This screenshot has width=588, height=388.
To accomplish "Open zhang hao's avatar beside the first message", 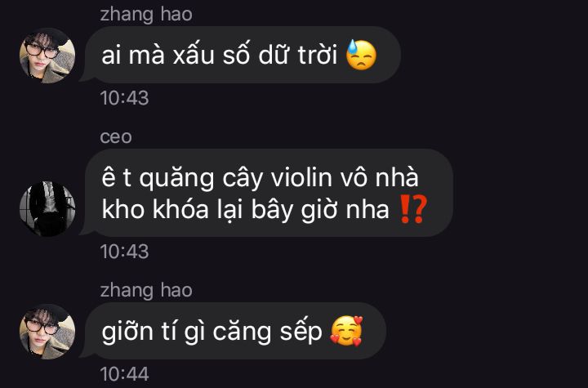I will pyautogui.click(x=47, y=56).
